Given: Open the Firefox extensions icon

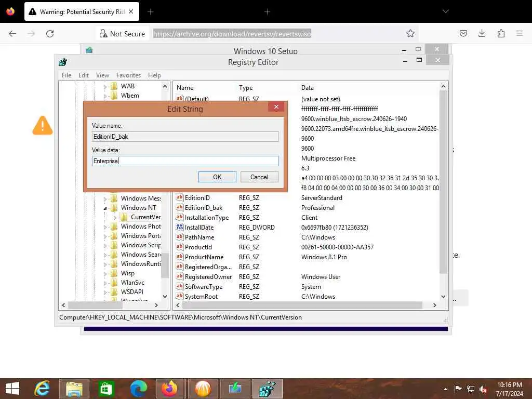Looking at the screenshot, I should tap(501, 33).
